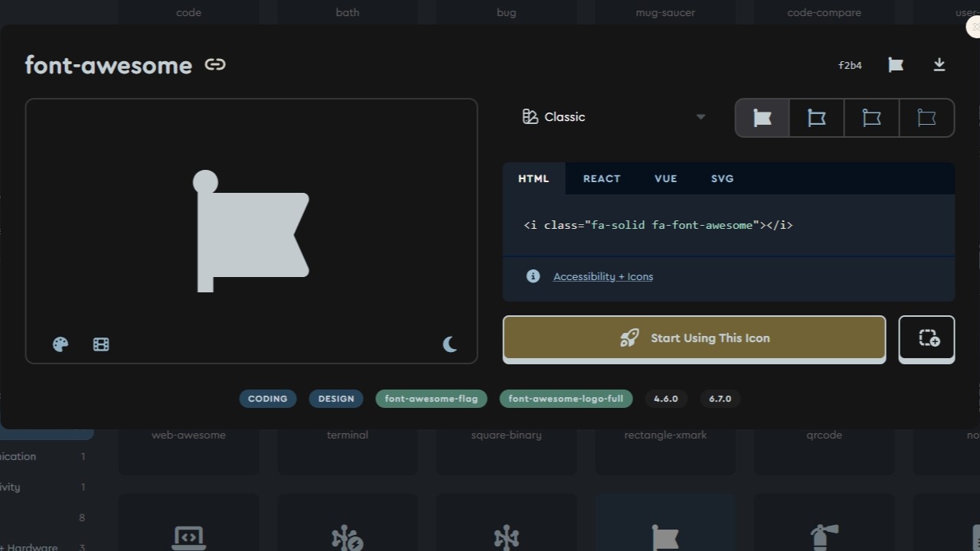Copy the fa-solid fa-font-awesome code snippet
The width and height of the screenshot is (980, 551).
click(658, 225)
